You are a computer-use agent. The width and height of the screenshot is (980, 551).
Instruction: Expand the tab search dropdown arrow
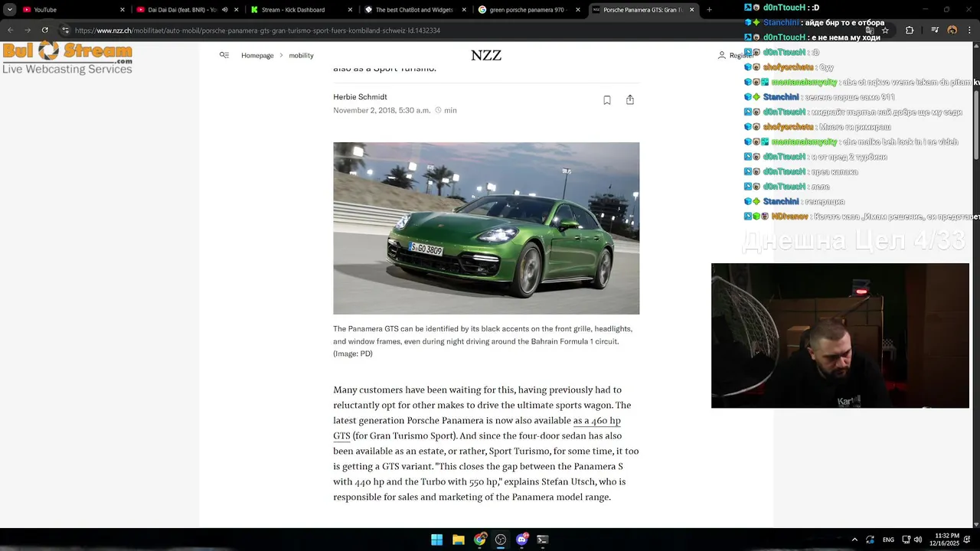click(x=9, y=10)
